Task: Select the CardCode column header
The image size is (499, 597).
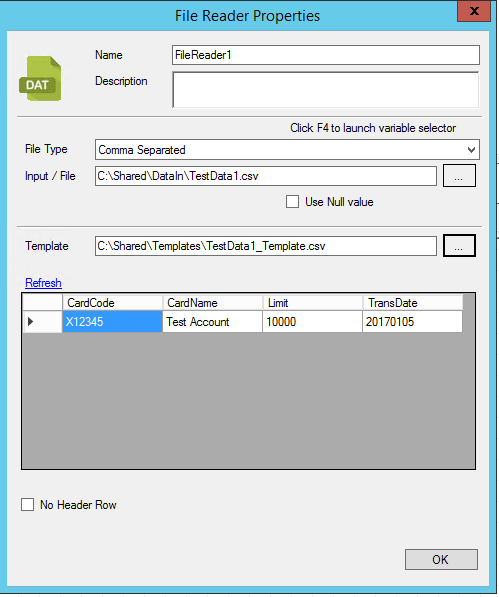Action: [x=112, y=303]
